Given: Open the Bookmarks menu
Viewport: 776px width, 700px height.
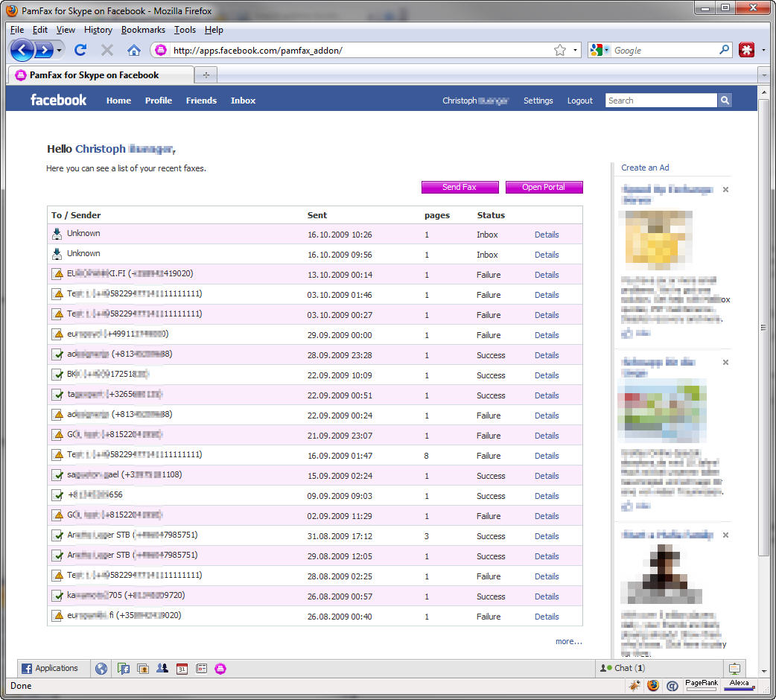Looking at the screenshot, I should tap(143, 30).
